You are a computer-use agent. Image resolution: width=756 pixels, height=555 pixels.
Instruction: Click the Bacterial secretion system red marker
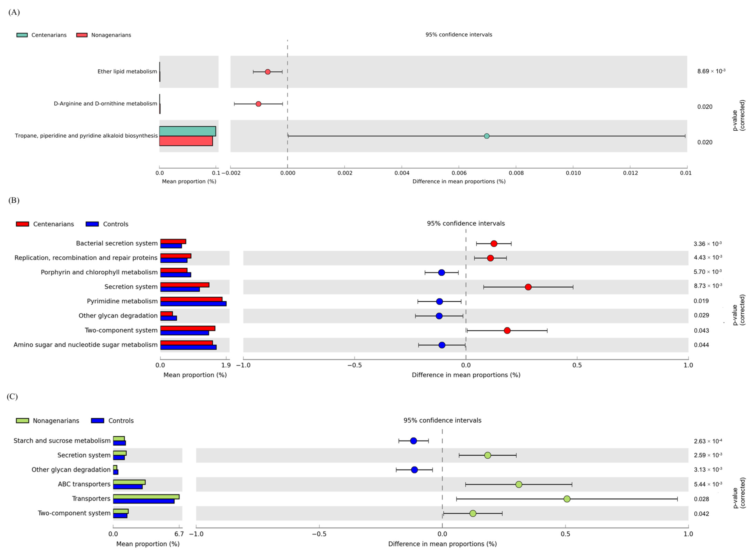494,244
